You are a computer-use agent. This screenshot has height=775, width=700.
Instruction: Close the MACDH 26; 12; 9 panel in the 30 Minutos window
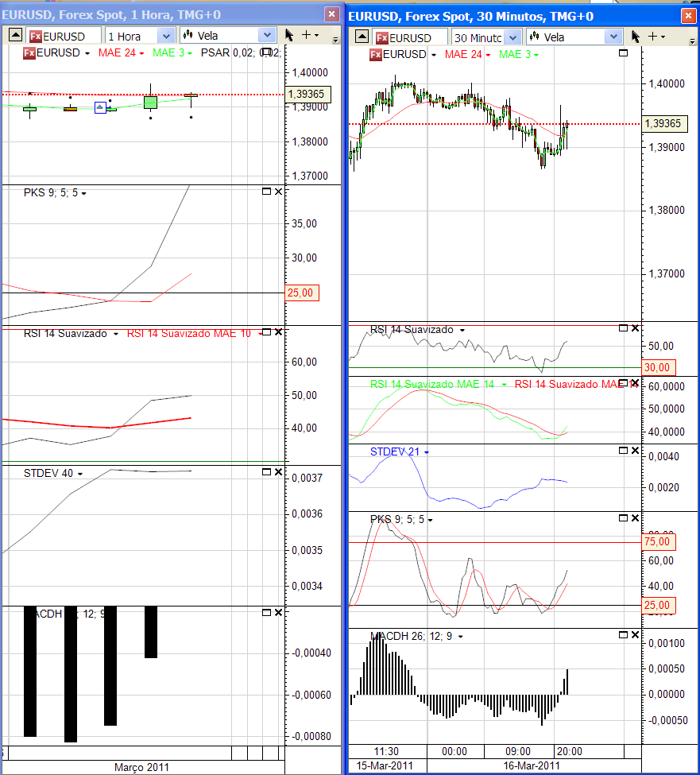pos(636,634)
